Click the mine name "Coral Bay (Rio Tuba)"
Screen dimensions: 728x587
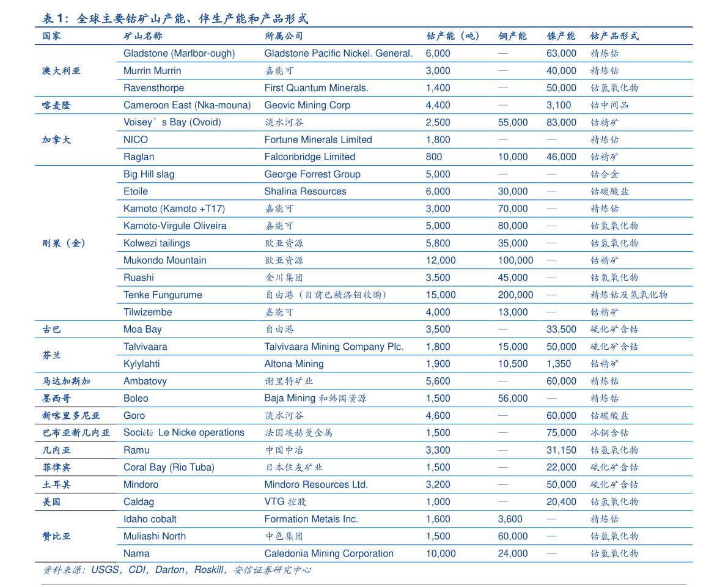169,467
